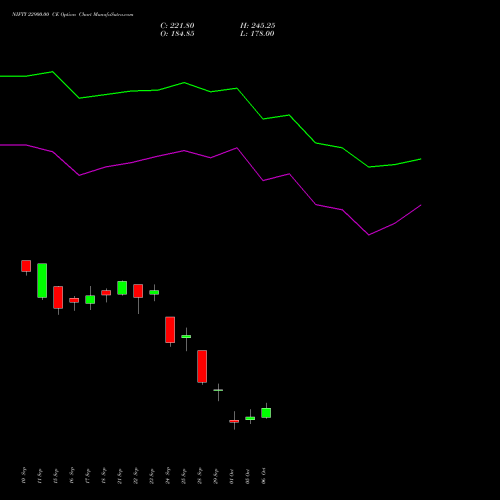
Task: Click the close value C: 221.80
Action: [x=177, y=26]
